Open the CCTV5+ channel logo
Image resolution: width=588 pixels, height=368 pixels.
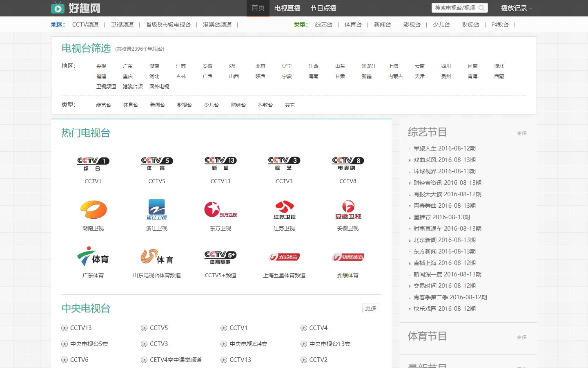(x=220, y=258)
